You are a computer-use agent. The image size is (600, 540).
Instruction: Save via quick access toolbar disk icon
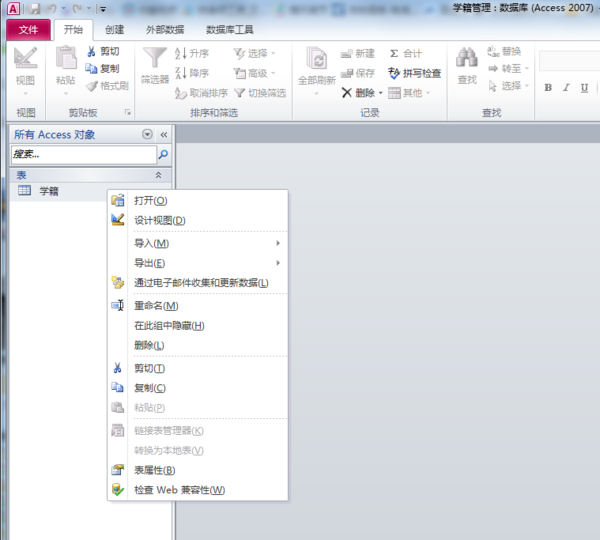(35, 8)
